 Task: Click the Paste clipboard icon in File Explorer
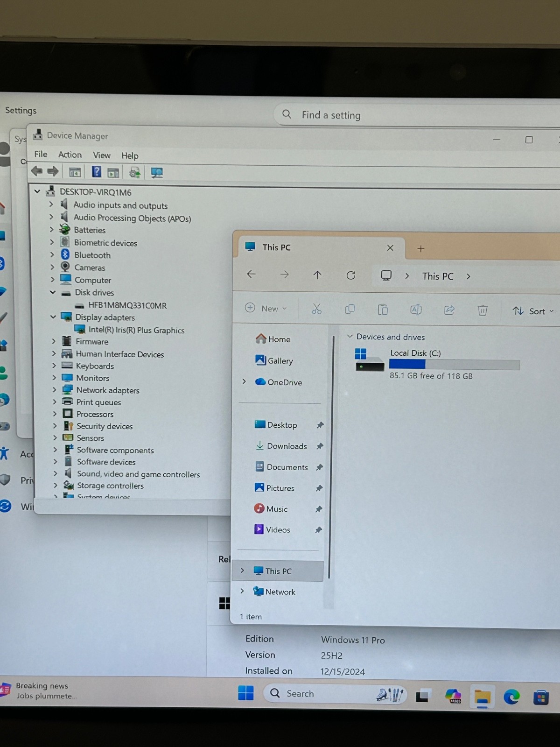[383, 310]
